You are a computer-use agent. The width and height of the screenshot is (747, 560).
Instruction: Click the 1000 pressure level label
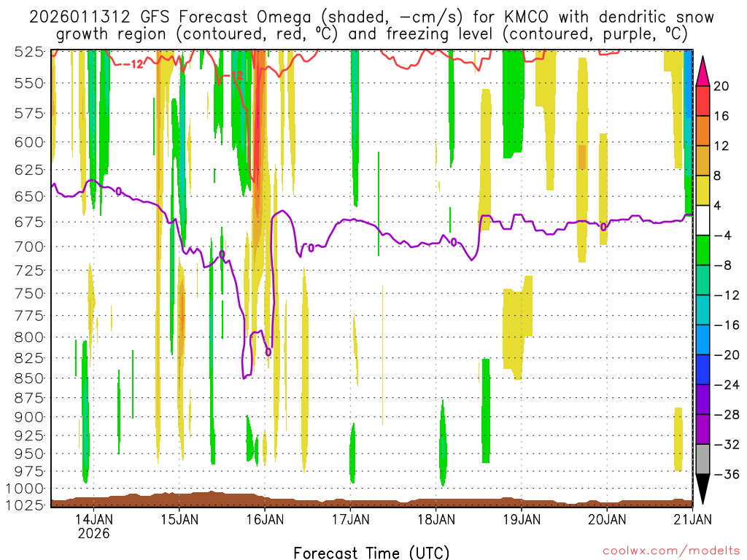tap(25, 489)
